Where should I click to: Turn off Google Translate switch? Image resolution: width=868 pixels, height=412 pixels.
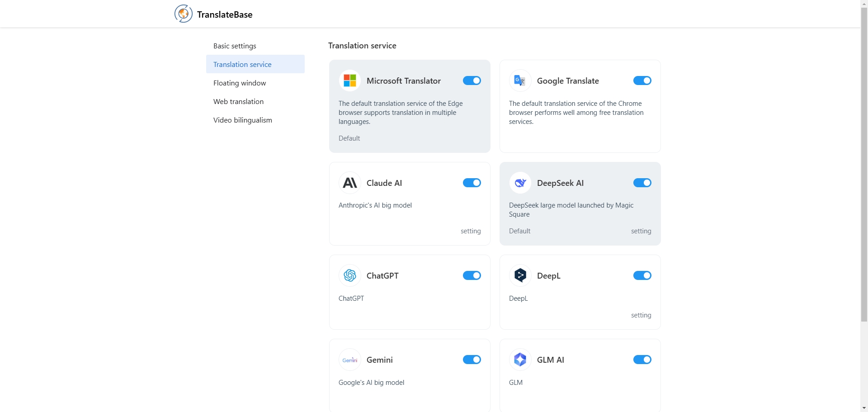[642, 81]
